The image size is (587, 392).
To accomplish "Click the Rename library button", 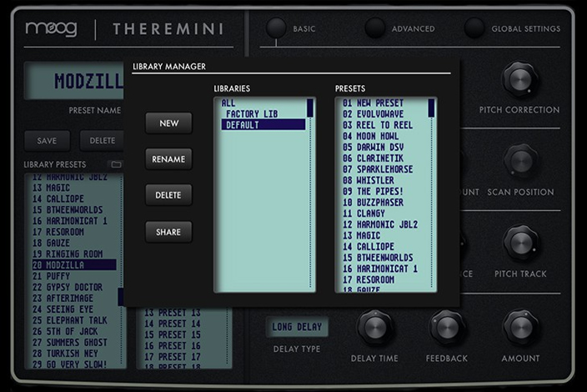I will click(168, 159).
